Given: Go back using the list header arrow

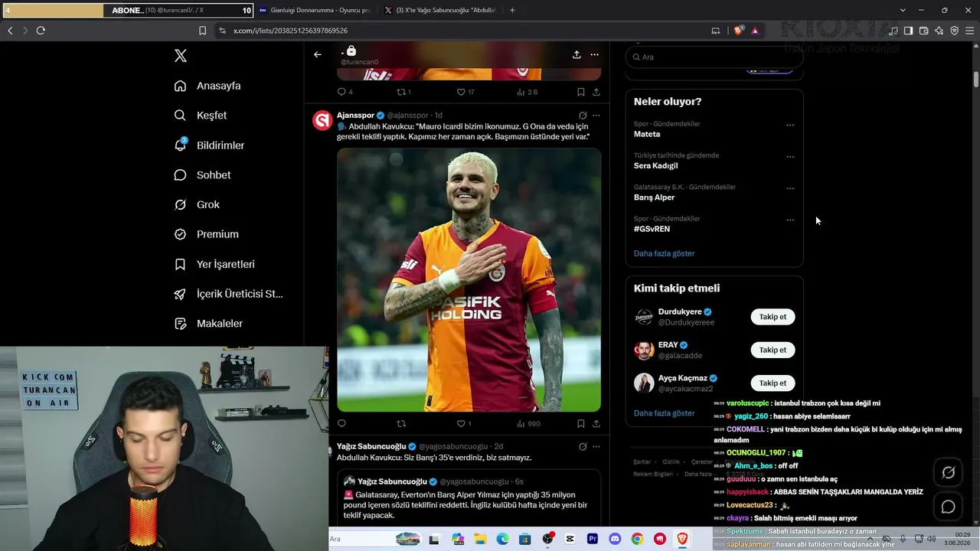Looking at the screenshot, I should [x=318, y=54].
